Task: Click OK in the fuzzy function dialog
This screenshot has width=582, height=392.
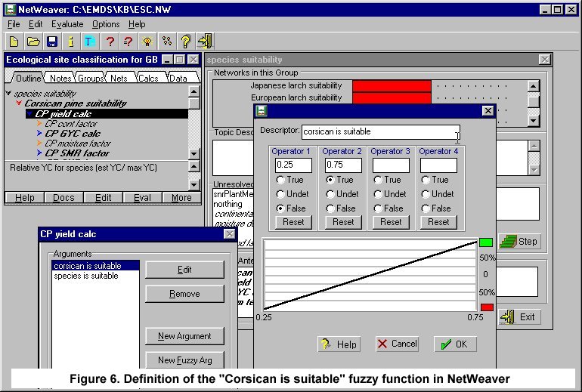Action: pos(455,344)
